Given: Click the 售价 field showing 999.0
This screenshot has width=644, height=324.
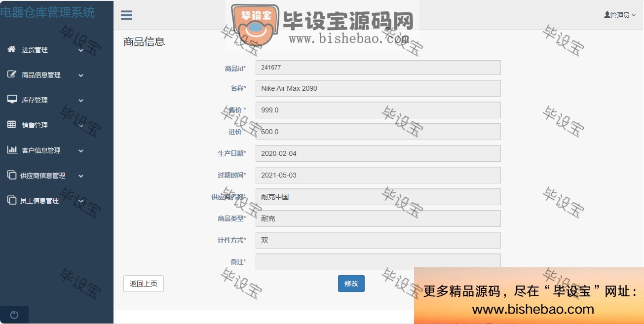Looking at the screenshot, I should pos(378,110).
